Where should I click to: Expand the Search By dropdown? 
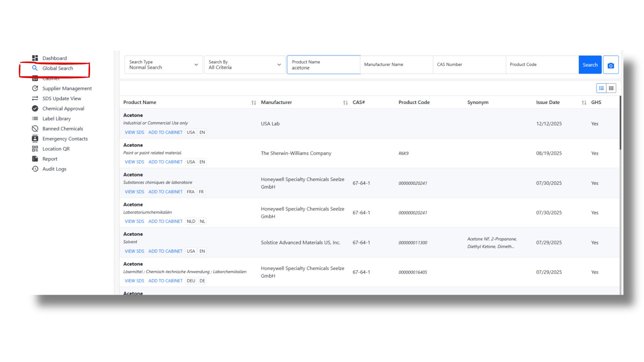(x=244, y=65)
